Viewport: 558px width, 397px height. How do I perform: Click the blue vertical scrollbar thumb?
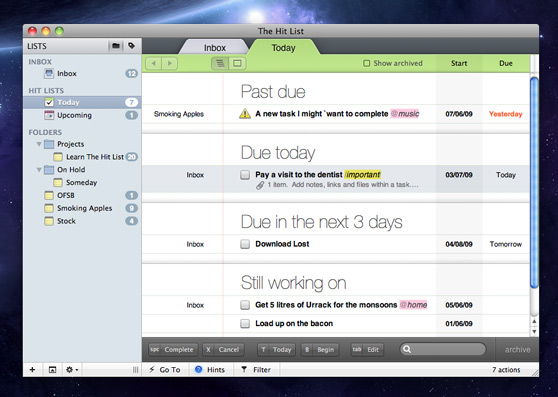[x=534, y=182]
